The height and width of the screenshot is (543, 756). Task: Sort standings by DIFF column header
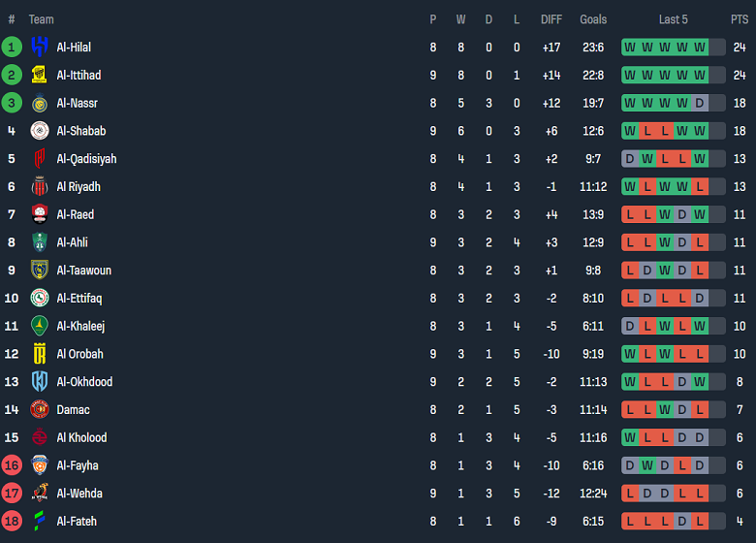click(x=551, y=19)
